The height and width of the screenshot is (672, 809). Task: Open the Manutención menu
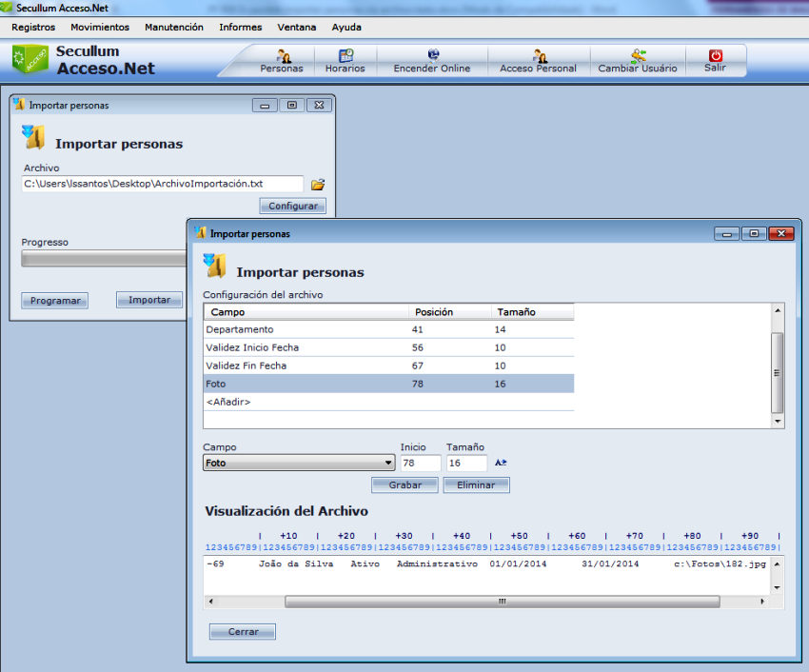pyautogui.click(x=174, y=28)
